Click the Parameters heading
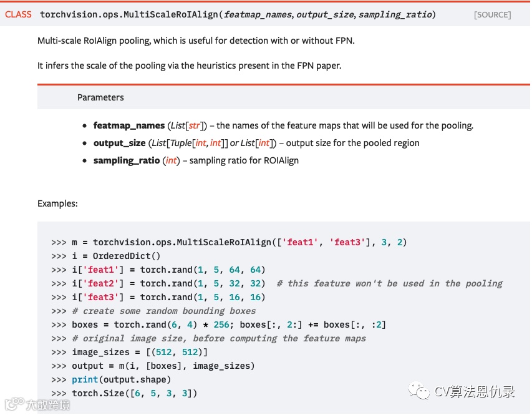532x415 pixels. coord(100,97)
